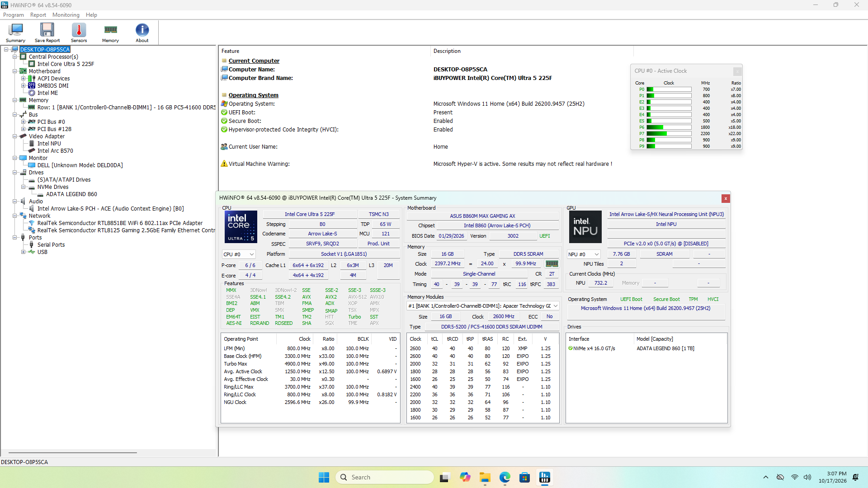Expand the USB tree node
Image resolution: width=868 pixels, height=488 pixels.
23,252
